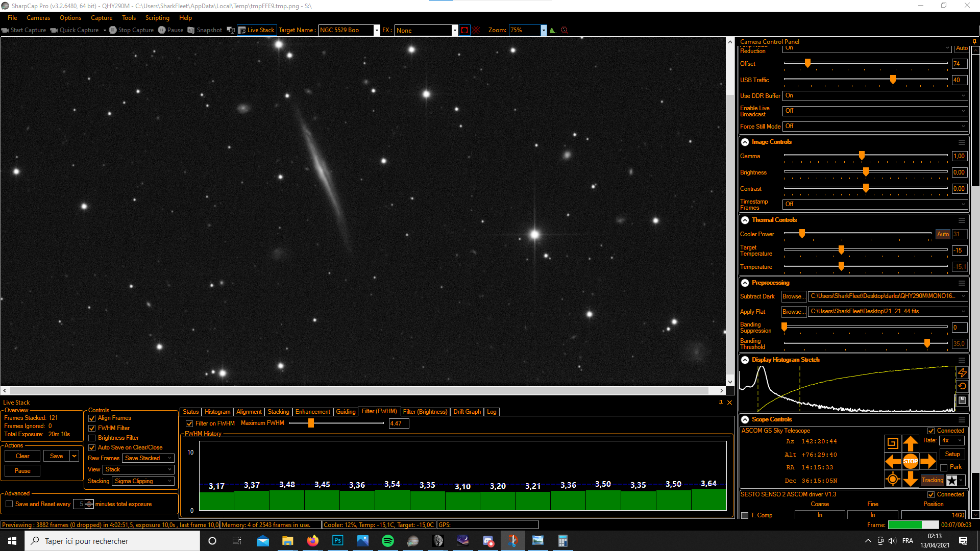Uncheck the Align Frames checkbox
The image size is (980, 551).
[x=92, y=418]
